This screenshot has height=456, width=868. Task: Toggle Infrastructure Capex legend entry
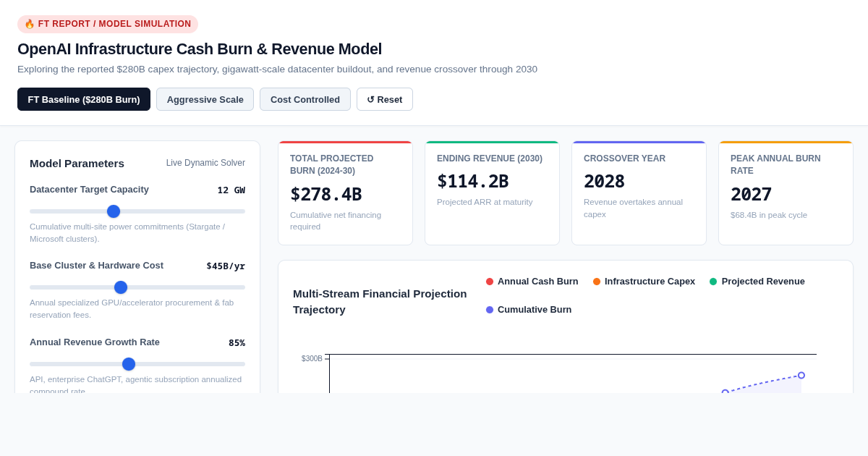644,282
